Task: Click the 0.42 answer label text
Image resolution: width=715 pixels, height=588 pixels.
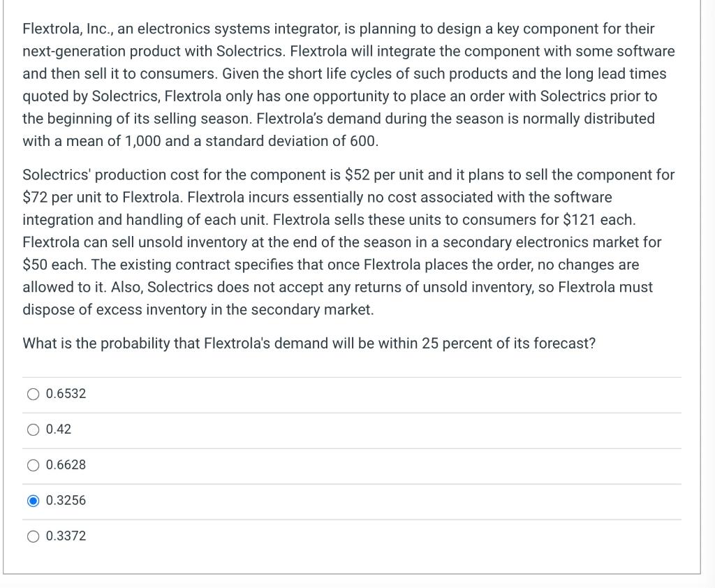Action: pos(58,429)
